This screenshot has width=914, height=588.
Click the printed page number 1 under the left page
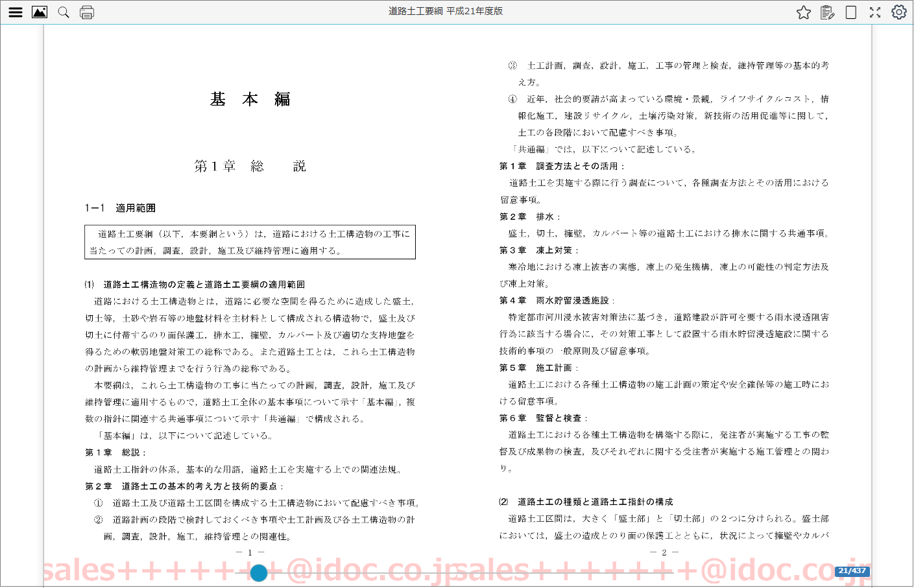250,552
